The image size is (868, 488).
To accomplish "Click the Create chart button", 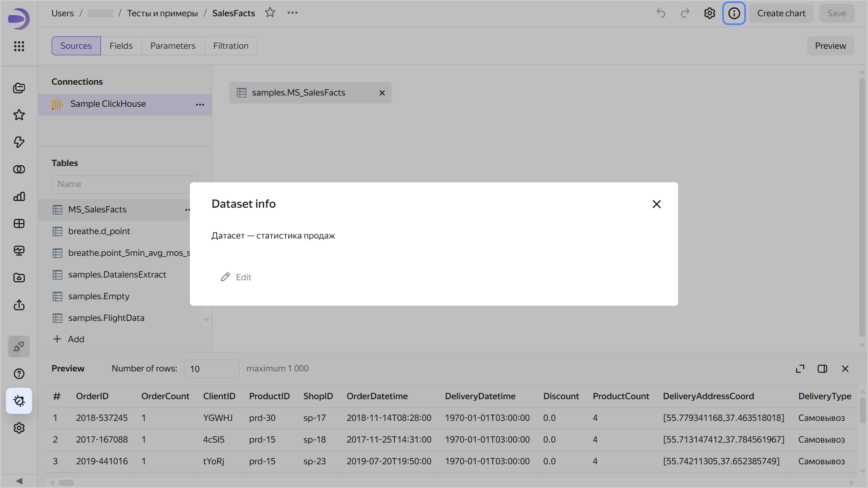I will [x=781, y=13].
